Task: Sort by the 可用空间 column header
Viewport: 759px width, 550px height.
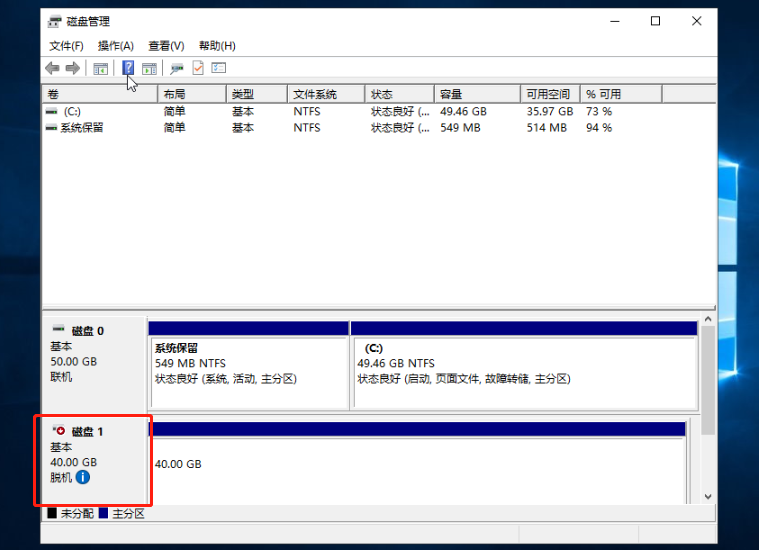Action: (550, 94)
